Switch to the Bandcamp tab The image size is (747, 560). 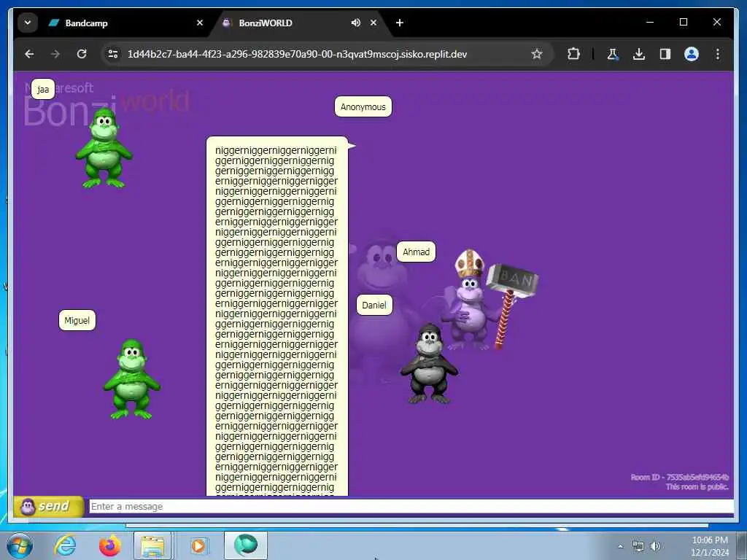pos(126,23)
